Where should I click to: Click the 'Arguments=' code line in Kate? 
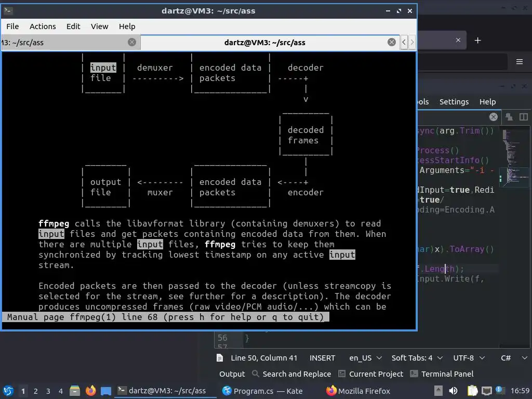tap(456, 170)
